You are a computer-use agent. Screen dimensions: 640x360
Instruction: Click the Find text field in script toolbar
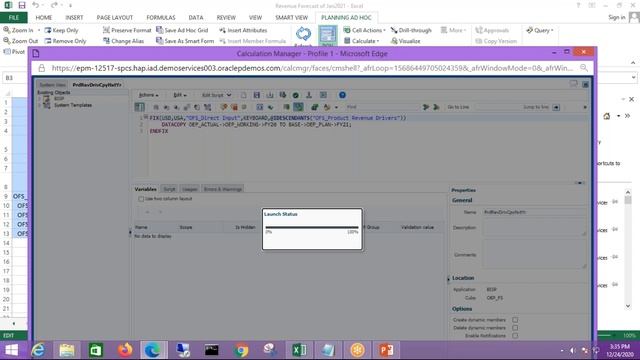tap(382, 107)
